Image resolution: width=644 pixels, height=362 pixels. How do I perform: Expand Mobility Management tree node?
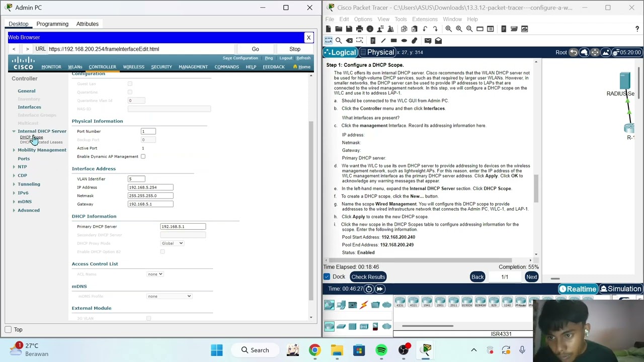click(x=14, y=150)
